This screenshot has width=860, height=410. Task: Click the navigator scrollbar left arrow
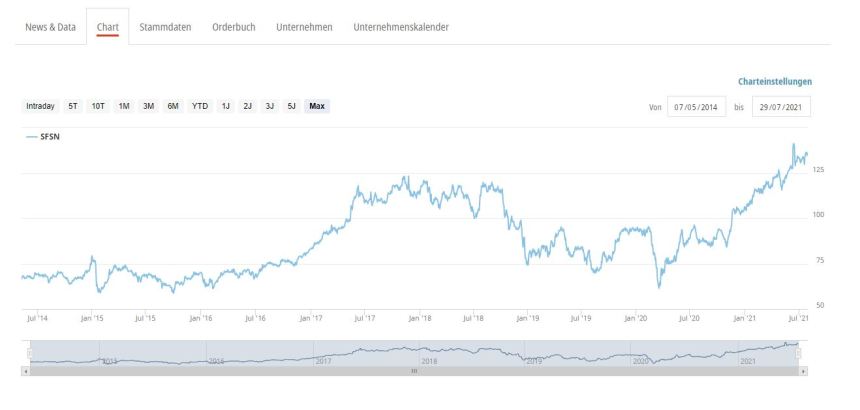click(25, 370)
